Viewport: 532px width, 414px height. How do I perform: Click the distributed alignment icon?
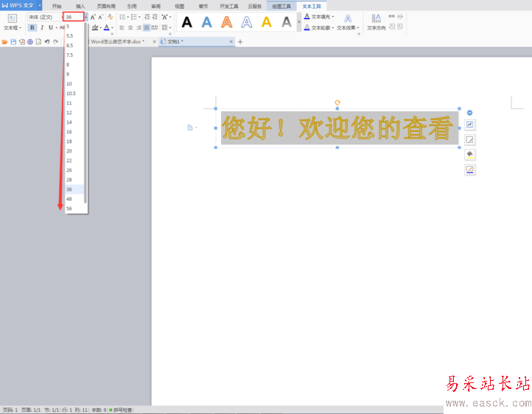(155, 27)
